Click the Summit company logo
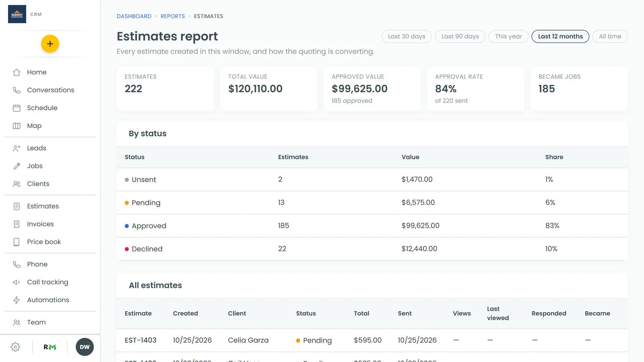Viewport: 644px width, 362px height. point(17,14)
